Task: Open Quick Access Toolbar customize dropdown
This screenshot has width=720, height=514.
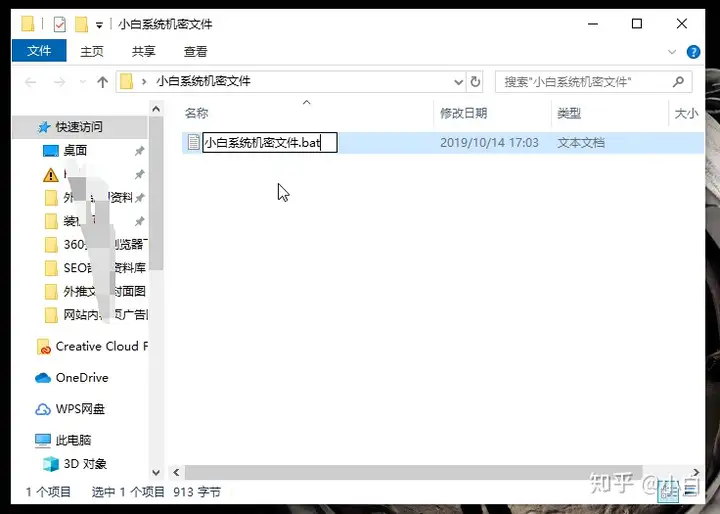Action: [x=99, y=25]
